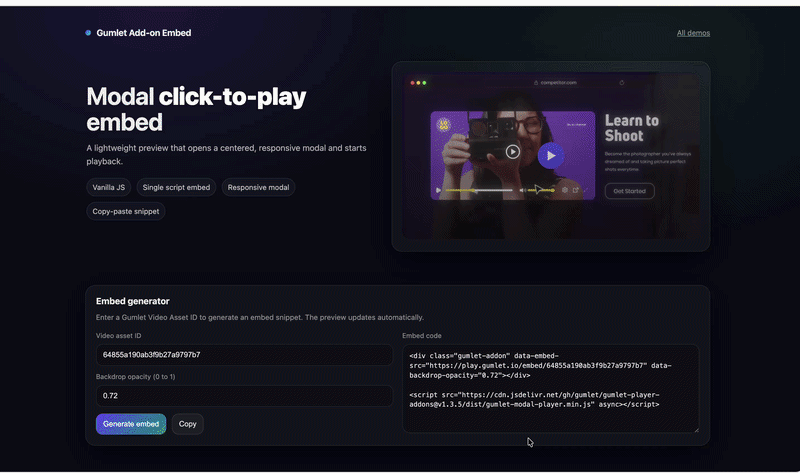Click the Backdrop opacity (0 to 1) label
Viewport: 800px width, 473px height.
coord(135,377)
